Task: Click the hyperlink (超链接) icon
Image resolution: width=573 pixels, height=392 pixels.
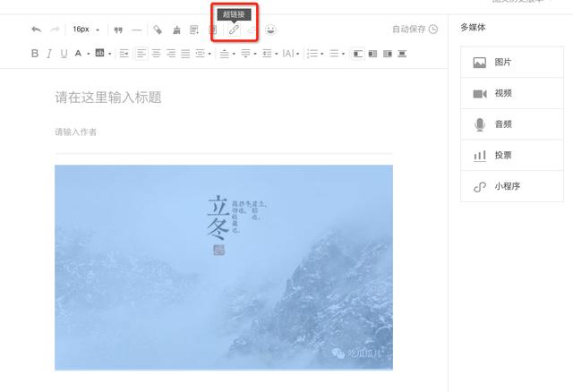Action: pos(234,30)
